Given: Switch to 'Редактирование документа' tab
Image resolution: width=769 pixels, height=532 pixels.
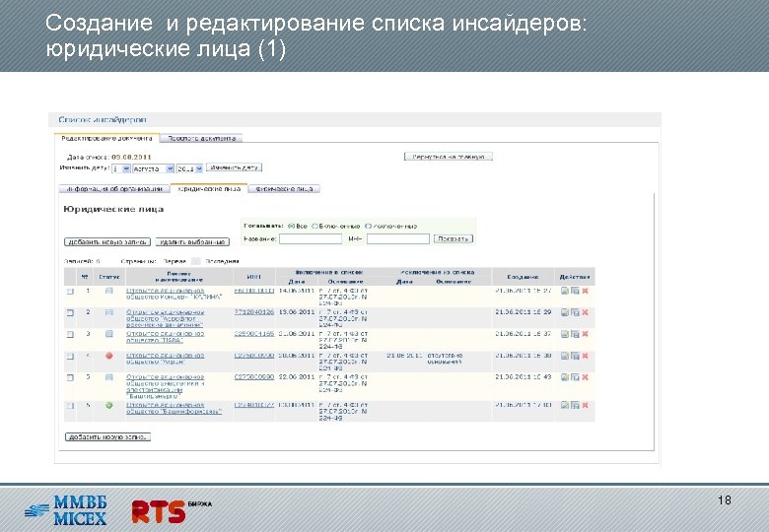Looking at the screenshot, I should point(106,139).
